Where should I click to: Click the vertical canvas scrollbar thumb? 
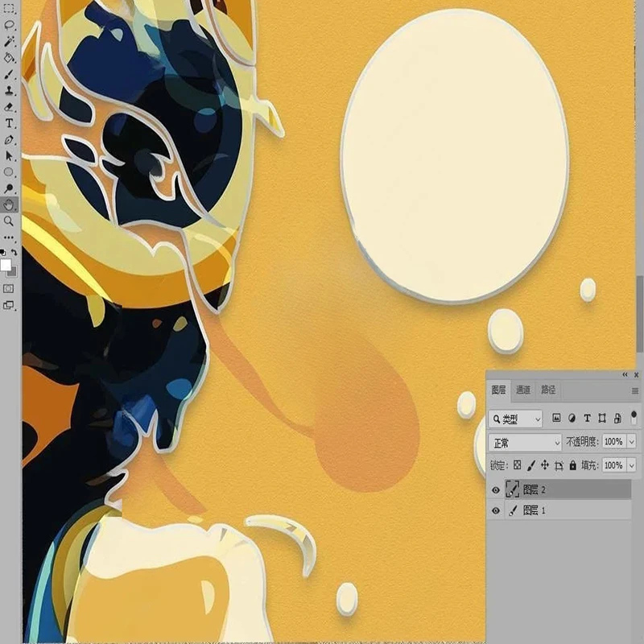tap(640, 314)
